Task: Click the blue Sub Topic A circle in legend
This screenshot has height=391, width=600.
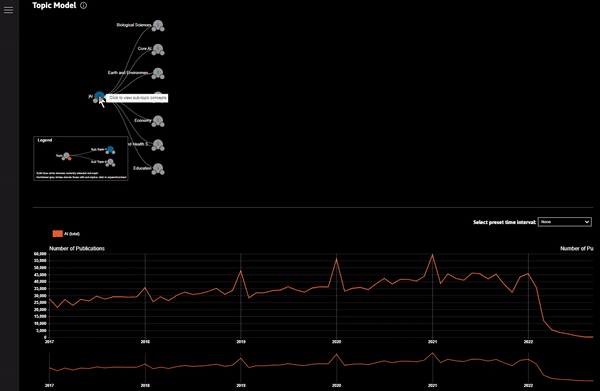Action: [x=110, y=149]
